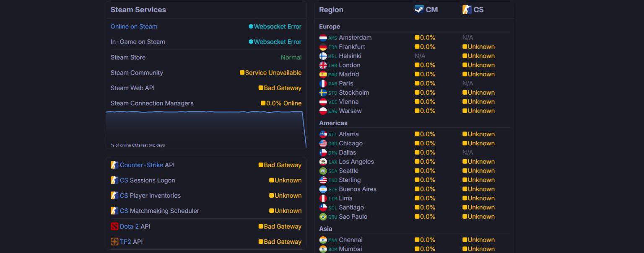Screen dimensions: 644x253
Task: Click the CS link in Sessions Logon row
Action: click(124, 181)
